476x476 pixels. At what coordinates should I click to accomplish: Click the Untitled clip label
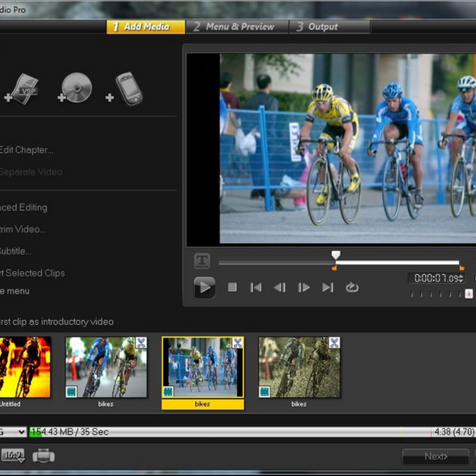pyautogui.click(x=10, y=404)
